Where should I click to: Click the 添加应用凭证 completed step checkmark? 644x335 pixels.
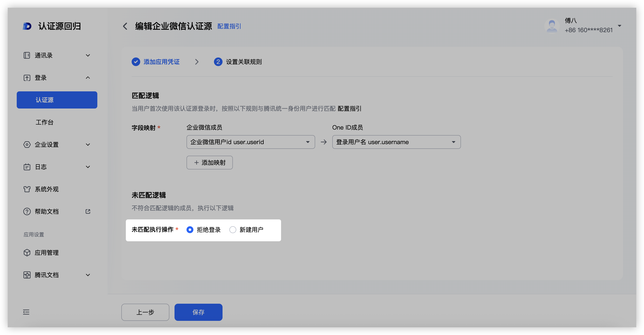pyautogui.click(x=136, y=62)
